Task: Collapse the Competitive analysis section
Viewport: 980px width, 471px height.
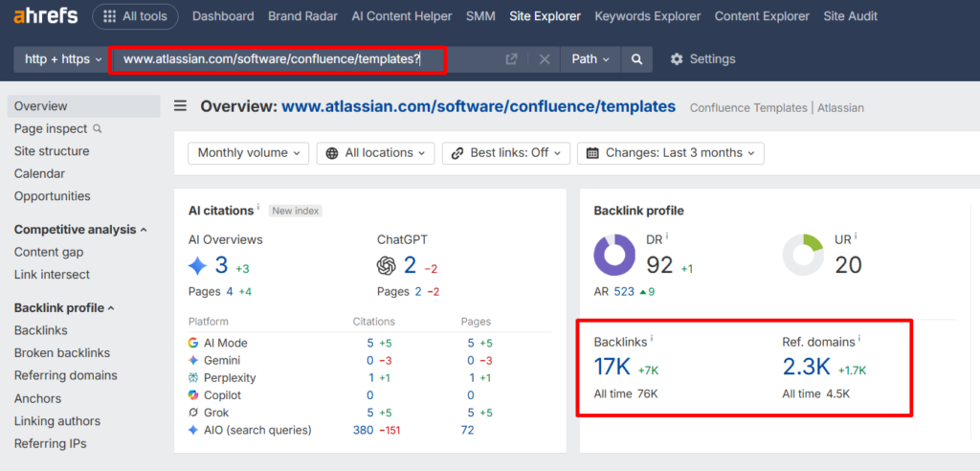Action: 80,230
